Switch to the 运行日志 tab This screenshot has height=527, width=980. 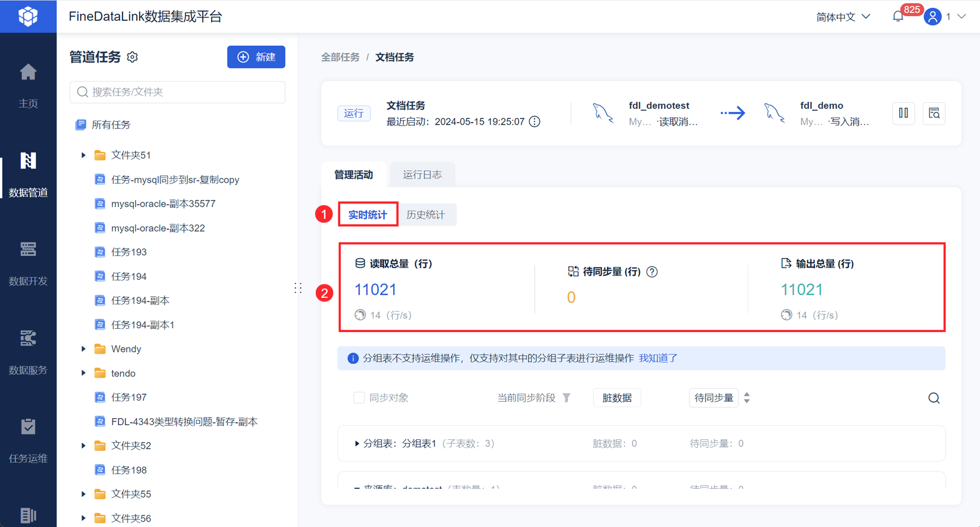[422, 175]
